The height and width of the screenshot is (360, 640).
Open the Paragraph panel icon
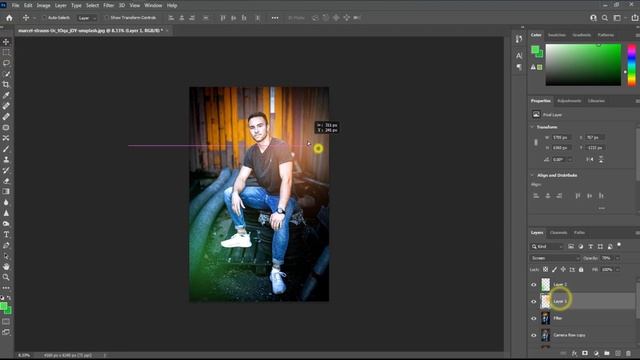[x=519, y=67]
